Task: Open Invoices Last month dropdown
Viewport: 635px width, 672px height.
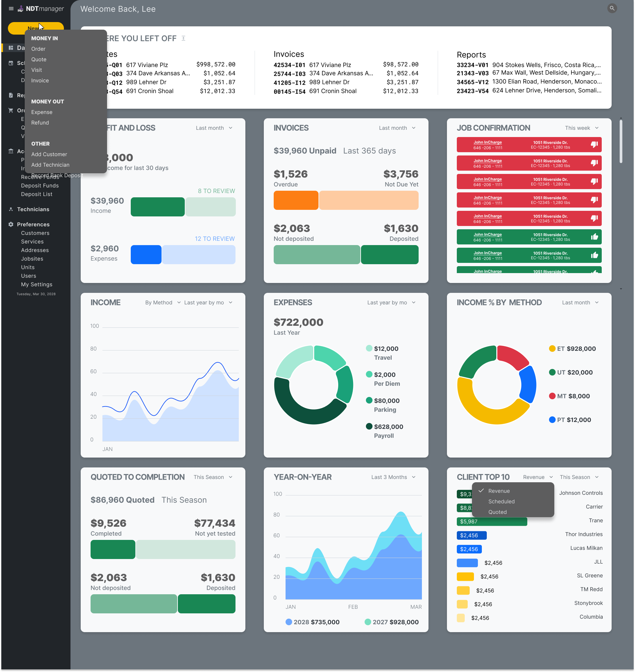Action: [x=397, y=128]
